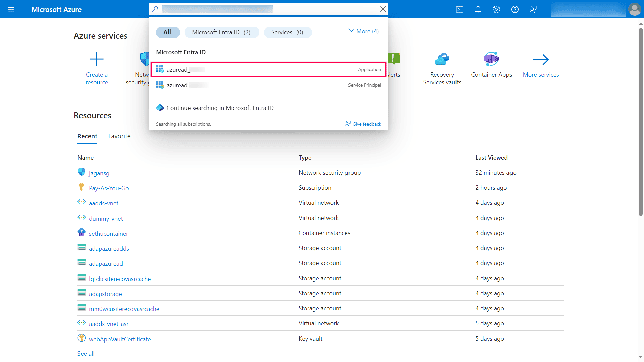Expand the More (4) dropdown
Viewport: 644px width, 362px height.
pyautogui.click(x=363, y=31)
